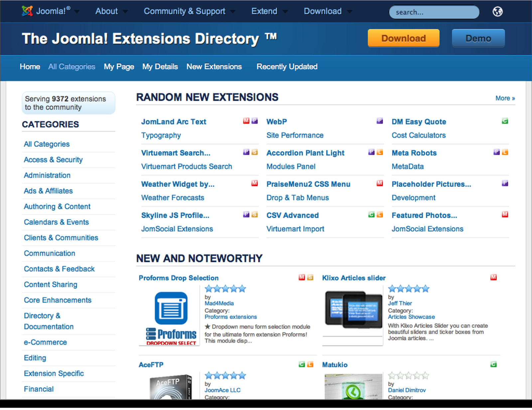
Task: Open the JomLand Arc Text extension link
Action: [174, 122]
